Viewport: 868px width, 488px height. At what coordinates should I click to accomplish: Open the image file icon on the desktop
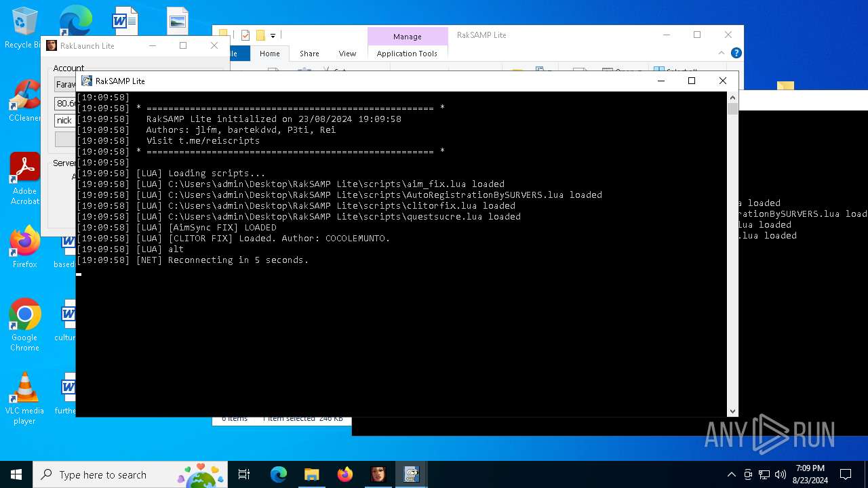178,22
